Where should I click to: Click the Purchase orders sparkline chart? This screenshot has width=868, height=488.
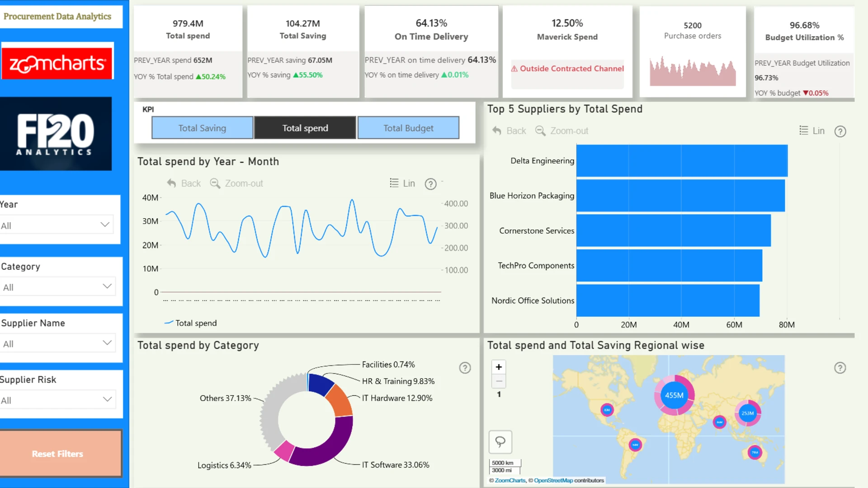[x=693, y=71]
